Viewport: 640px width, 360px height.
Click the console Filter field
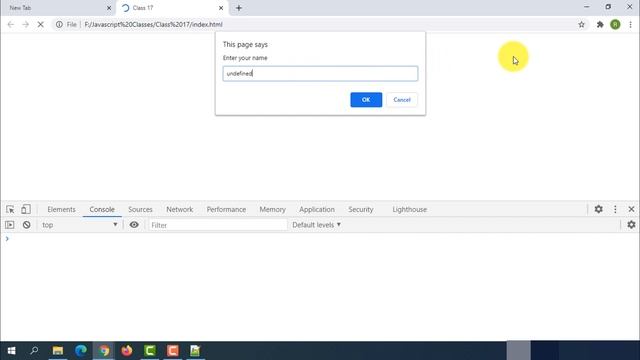pos(218,225)
